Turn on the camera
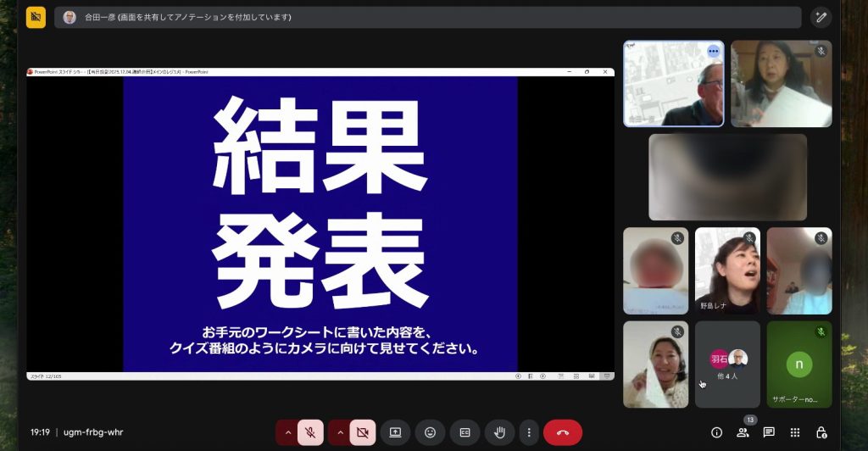The width and height of the screenshot is (868, 451). coord(363,432)
